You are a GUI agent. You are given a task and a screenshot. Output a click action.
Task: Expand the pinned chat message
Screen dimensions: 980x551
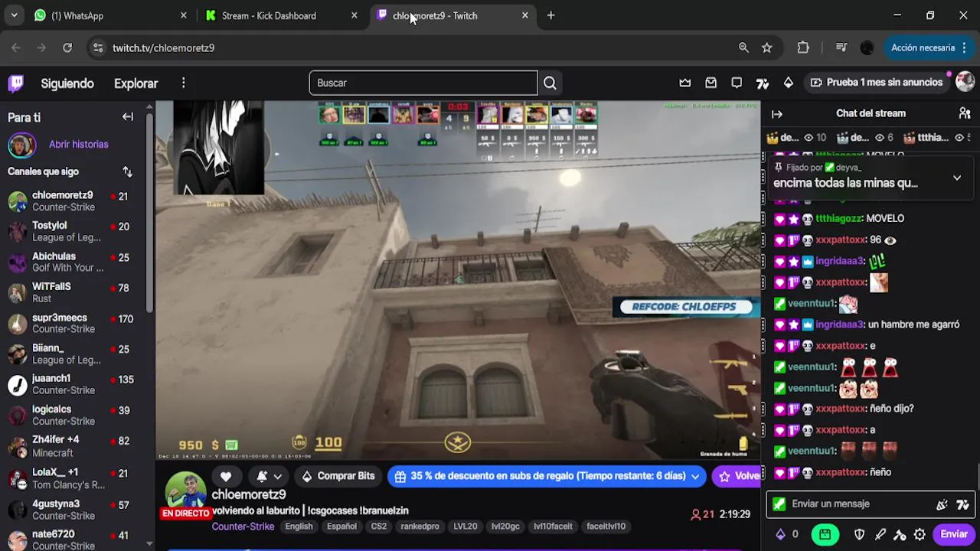tap(956, 178)
